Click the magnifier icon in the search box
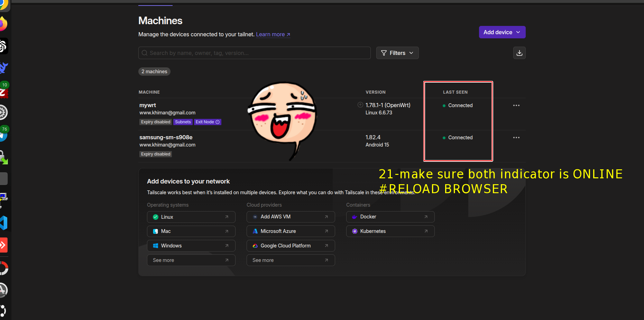This screenshot has height=320, width=644. click(x=145, y=53)
